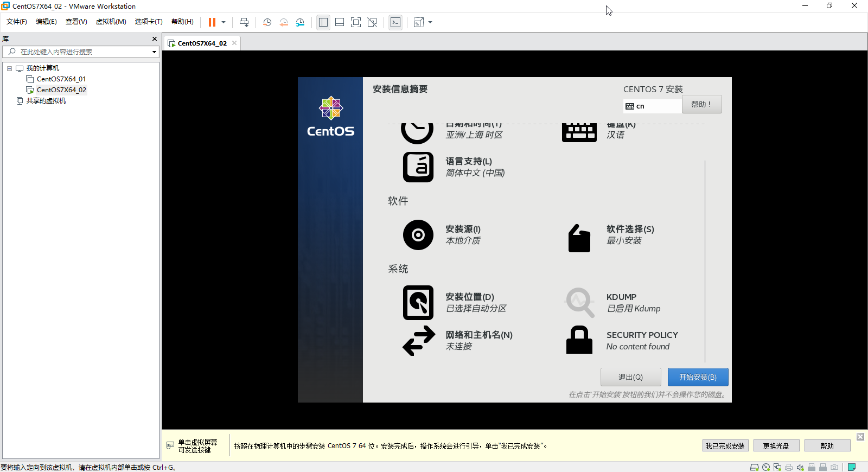Toggle the library sidebar view
The width and height of the screenshot is (868, 472).
(323, 22)
